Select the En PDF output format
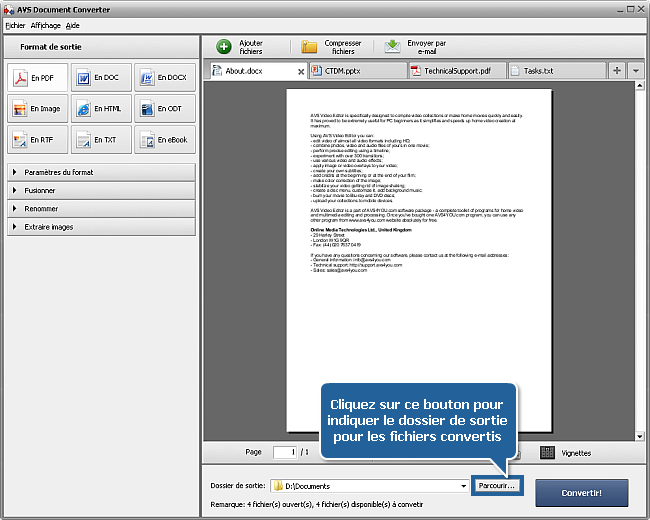The width and height of the screenshot is (650, 520). click(x=37, y=78)
